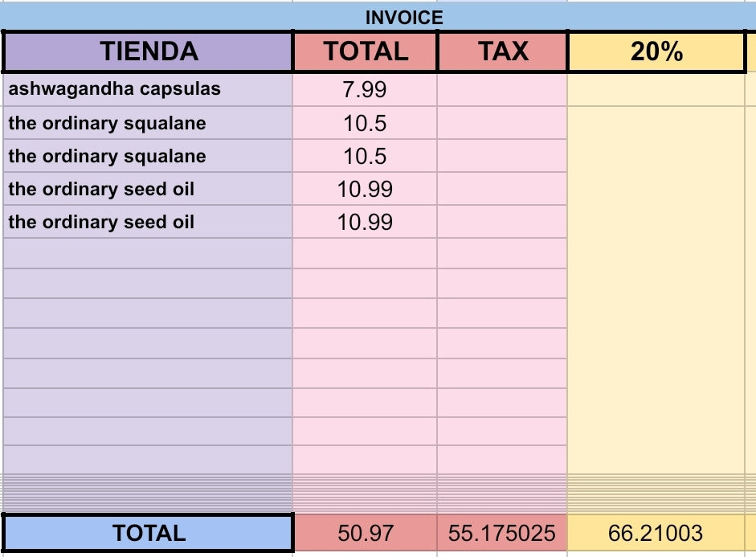
Task: Select the red TOTAL column header
Action: pyautogui.click(x=366, y=51)
